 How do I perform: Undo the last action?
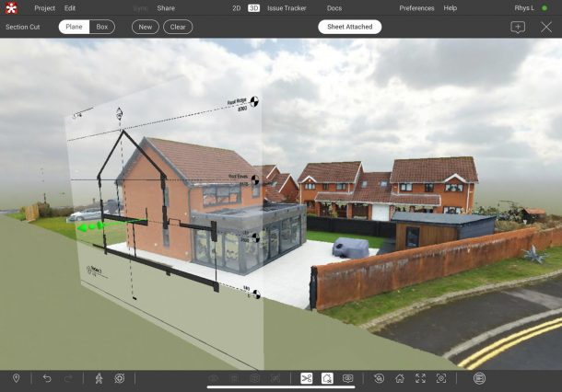pyautogui.click(x=47, y=378)
